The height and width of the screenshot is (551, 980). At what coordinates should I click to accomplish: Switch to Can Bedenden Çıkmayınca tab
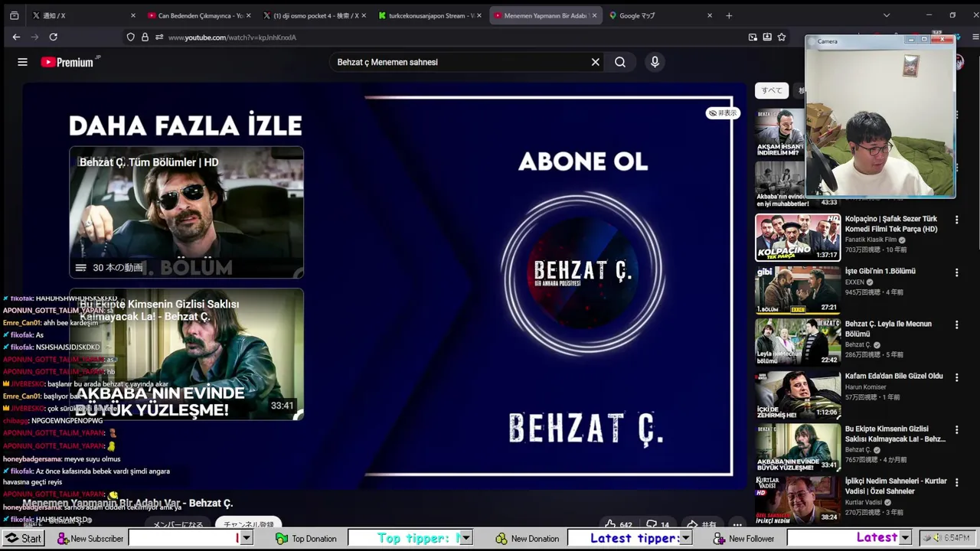coord(199,15)
